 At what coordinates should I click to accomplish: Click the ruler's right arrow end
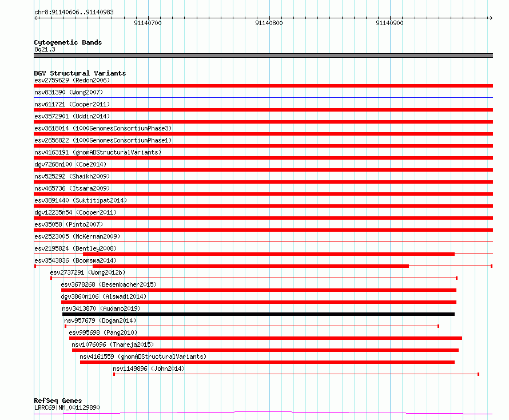click(491, 18)
